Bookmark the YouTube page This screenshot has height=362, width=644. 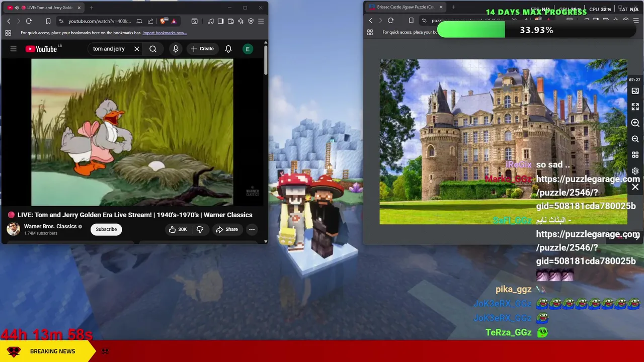(x=48, y=21)
